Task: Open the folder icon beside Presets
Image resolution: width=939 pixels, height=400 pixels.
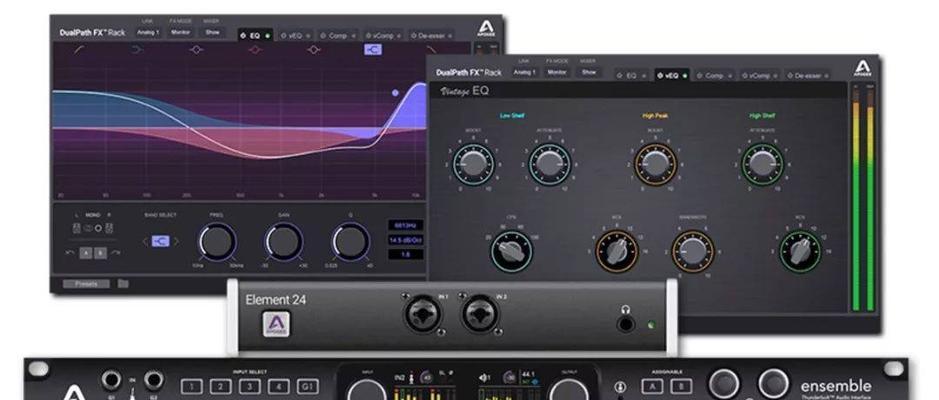Action: [x=123, y=283]
